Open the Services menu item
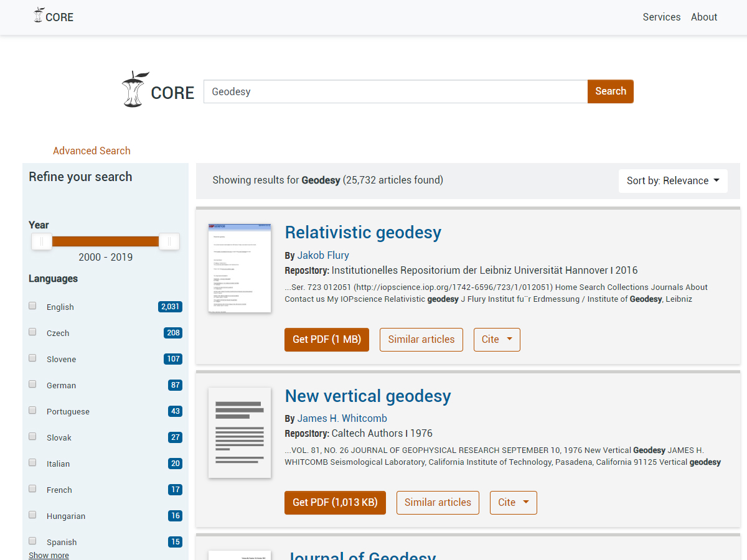The height and width of the screenshot is (560, 747). click(661, 17)
